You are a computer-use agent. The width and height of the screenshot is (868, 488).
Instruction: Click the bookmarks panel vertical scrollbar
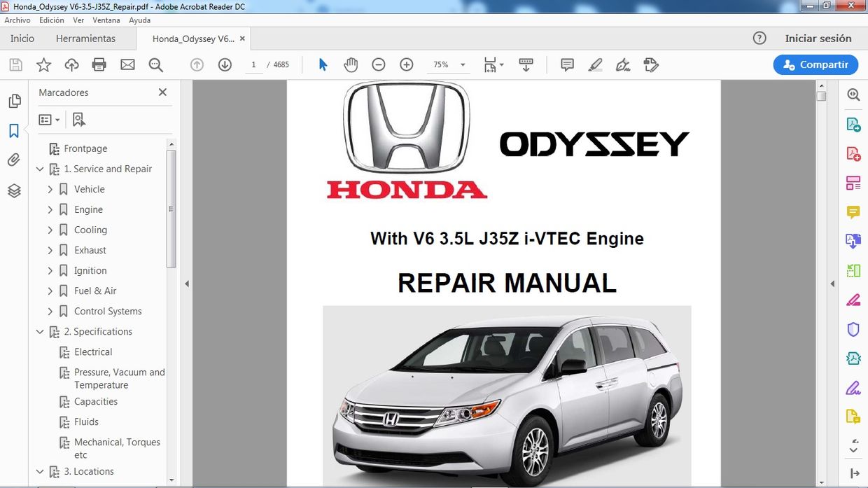coord(171,209)
